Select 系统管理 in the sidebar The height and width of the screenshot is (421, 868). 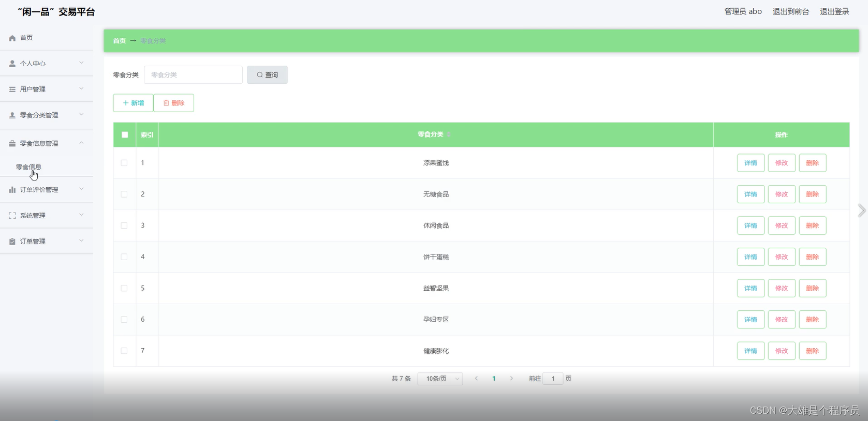[x=33, y=216]
